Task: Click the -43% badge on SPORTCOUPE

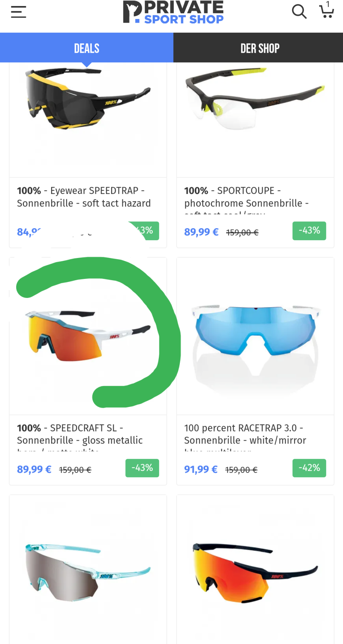Action: 309,231
